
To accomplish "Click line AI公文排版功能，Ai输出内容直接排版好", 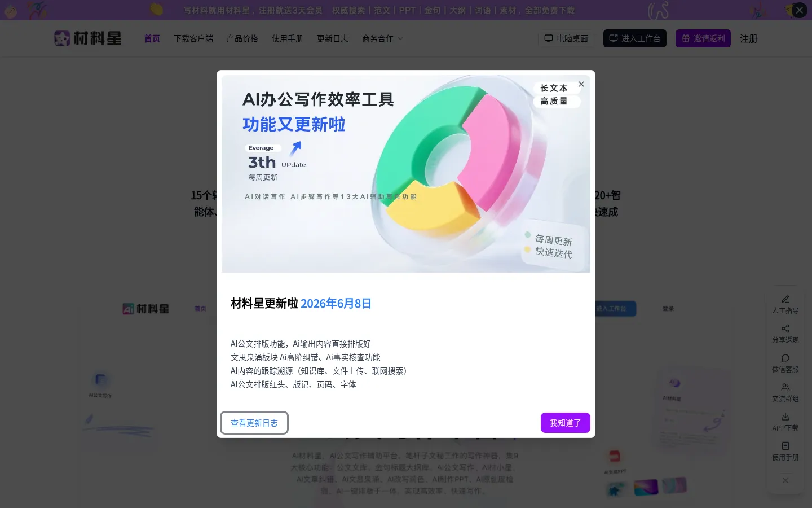I will pyautogui.click(x=301, y=344).
